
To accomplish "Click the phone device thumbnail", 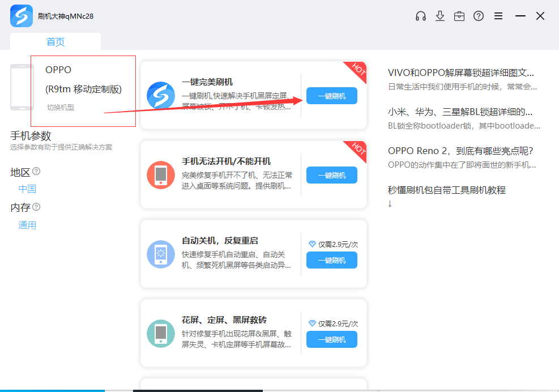I will click(21, 87).
